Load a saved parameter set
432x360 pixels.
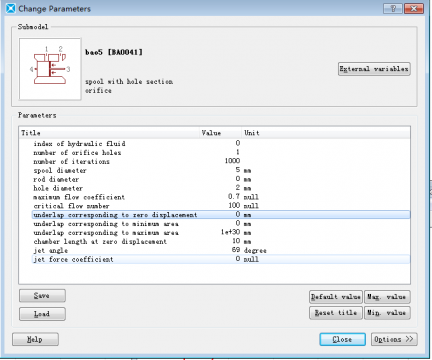[x=42, y=314]
